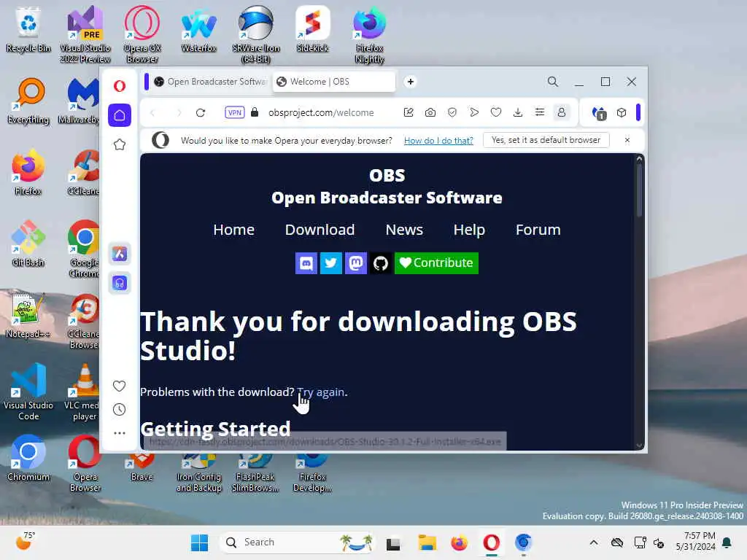Screen dimensions: 747x560
Task: View site security lock icon
Action: point(255,112)
